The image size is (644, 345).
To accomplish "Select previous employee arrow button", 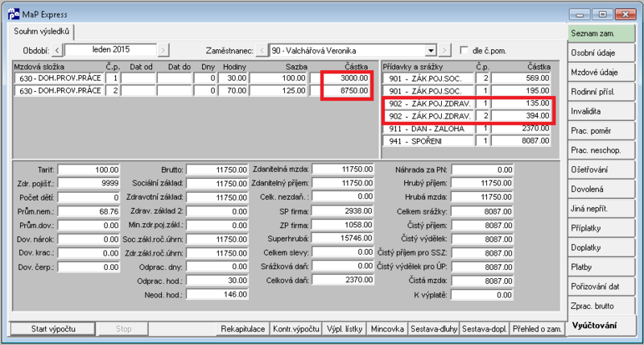I will pyautogui.click(x=262, y=51).
